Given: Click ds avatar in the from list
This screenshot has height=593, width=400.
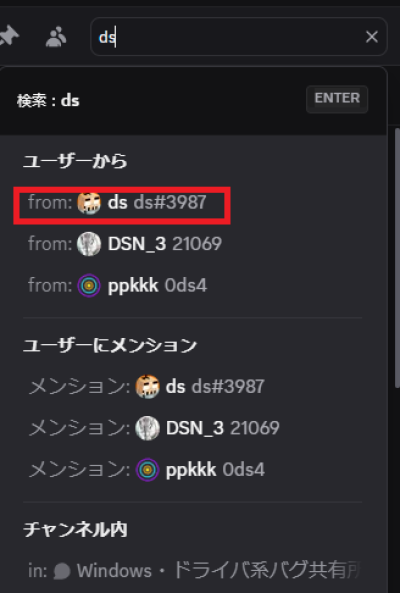Looking at the screenshot, I should tap(89, 203).
